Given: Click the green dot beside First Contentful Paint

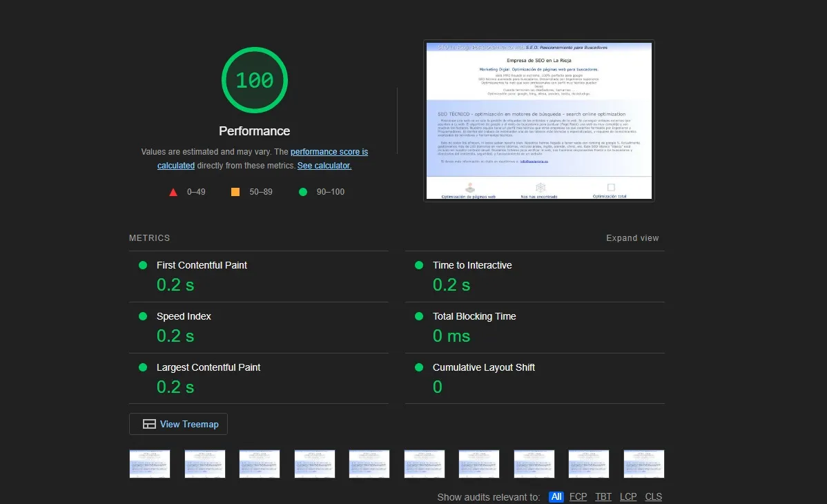Looking at the screenshot, I should pos(143,265).
